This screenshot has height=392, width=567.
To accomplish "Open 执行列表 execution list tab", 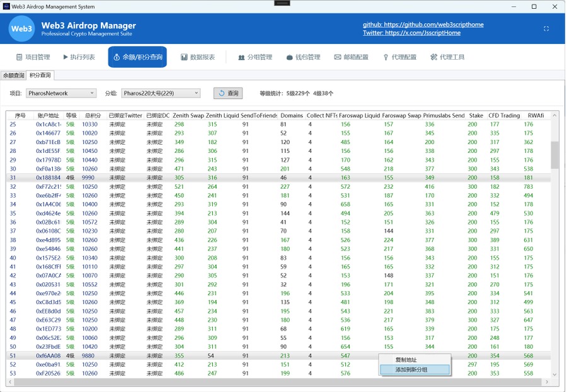I will tap(79, 57).
